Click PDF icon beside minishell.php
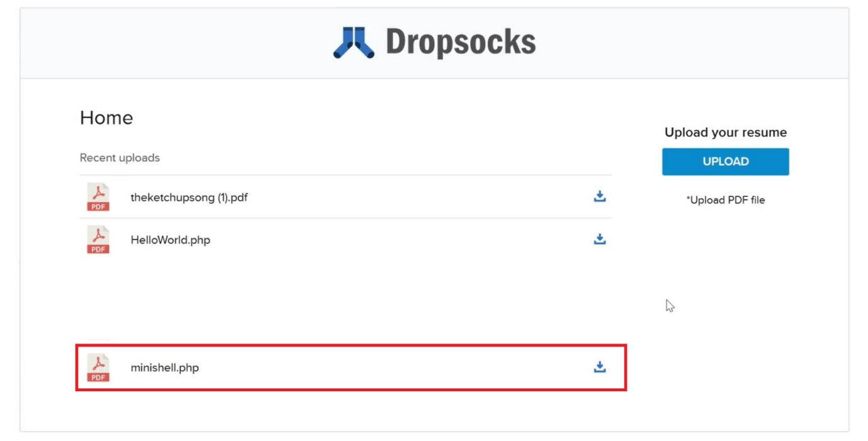Screen dimensions: 868x441 [98, 367]
